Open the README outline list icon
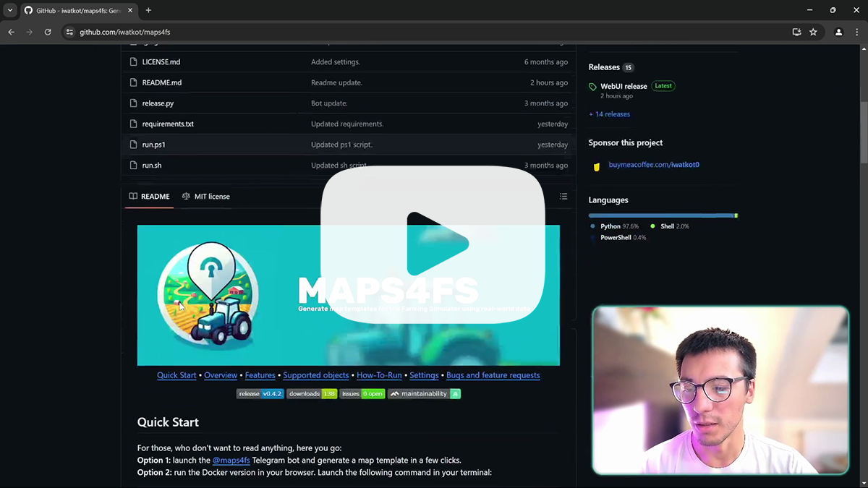Image resolution: width=868 pixels, height=488 pixels. point(563,197)
